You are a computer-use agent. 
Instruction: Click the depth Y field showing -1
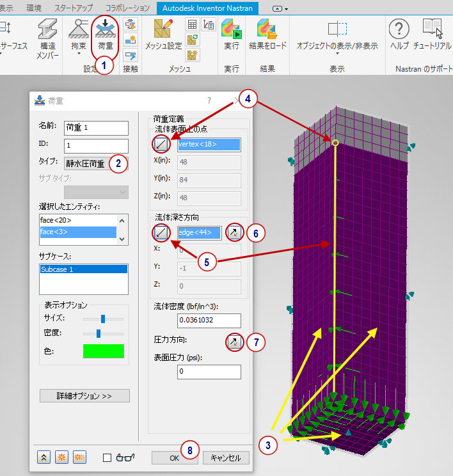(x=209, y=269)
